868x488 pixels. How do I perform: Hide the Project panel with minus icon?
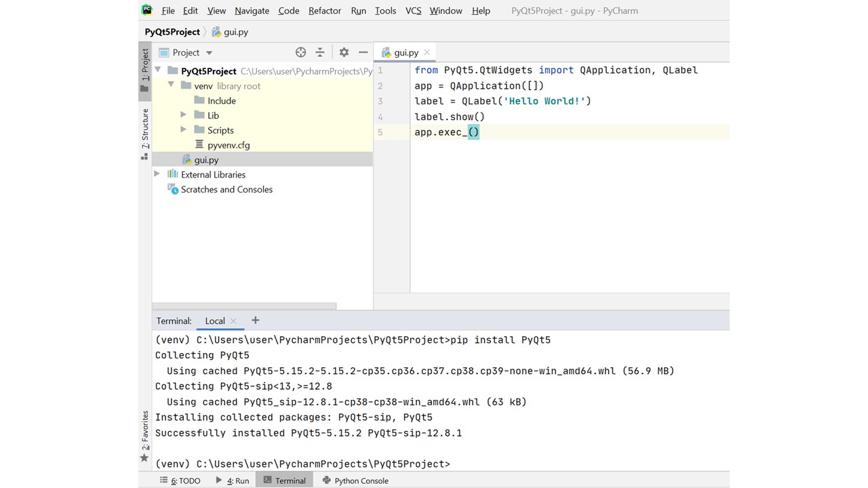pyautogui.click(x=363, y=52)
